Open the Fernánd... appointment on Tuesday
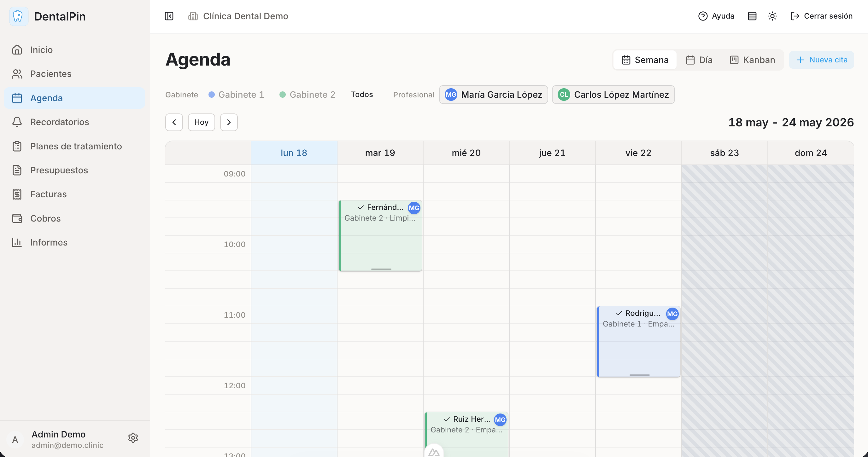The image size is (868, 457). point(380,236)
